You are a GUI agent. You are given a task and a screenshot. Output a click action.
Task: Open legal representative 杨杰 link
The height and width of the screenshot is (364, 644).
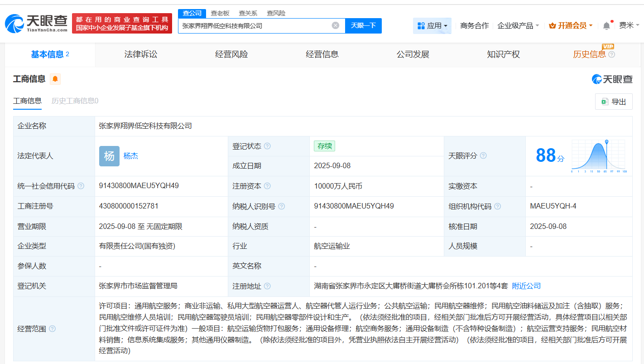coord(131,156)
